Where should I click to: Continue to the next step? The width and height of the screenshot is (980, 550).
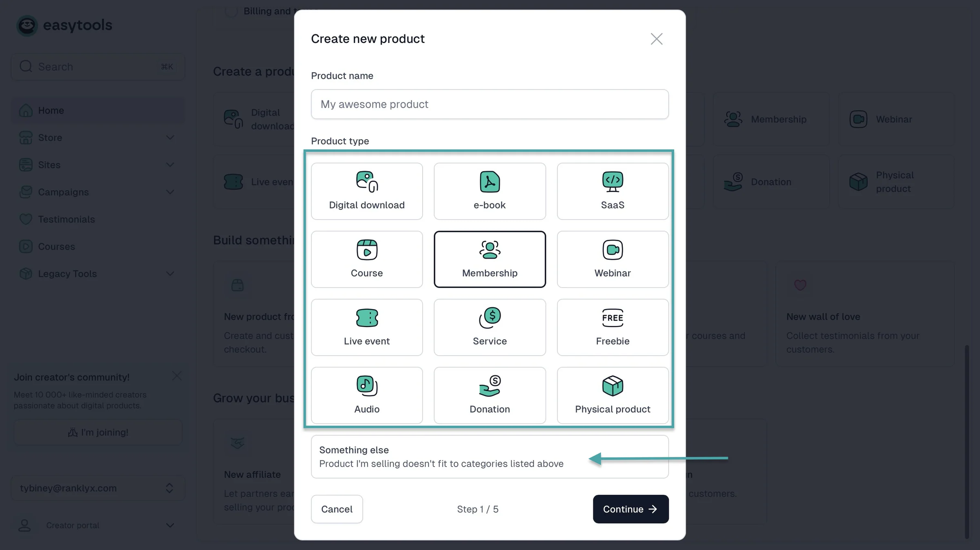(630, 509)
